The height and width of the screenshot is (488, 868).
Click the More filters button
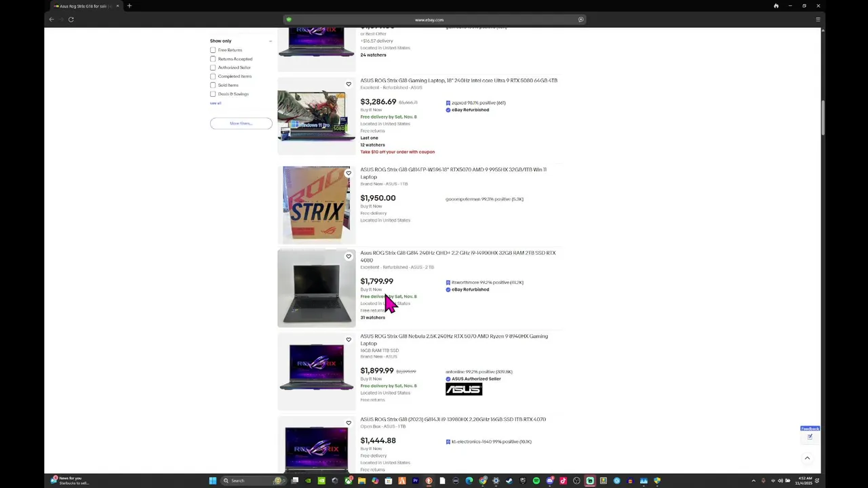click(x=241, y=123)
